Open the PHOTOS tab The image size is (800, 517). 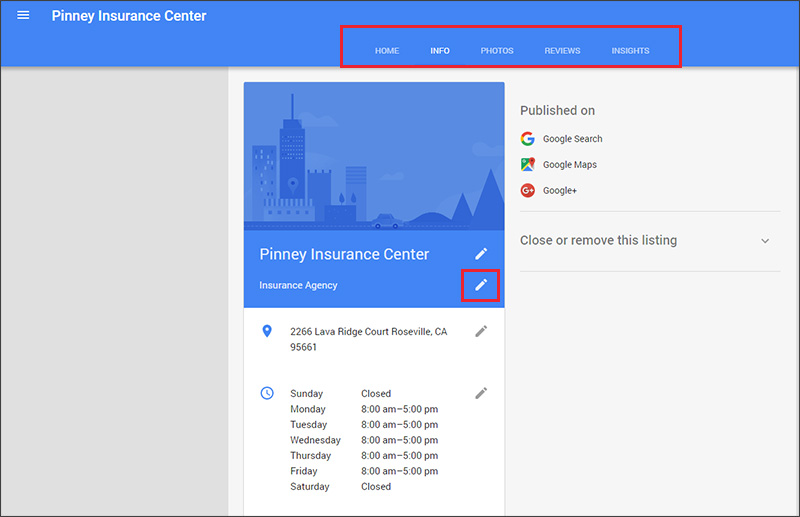[497, 51]
